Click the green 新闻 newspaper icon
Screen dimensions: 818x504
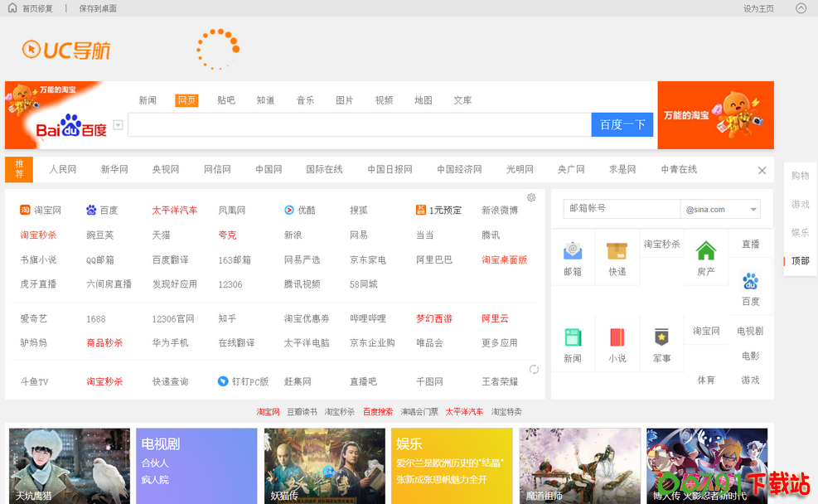574,336
